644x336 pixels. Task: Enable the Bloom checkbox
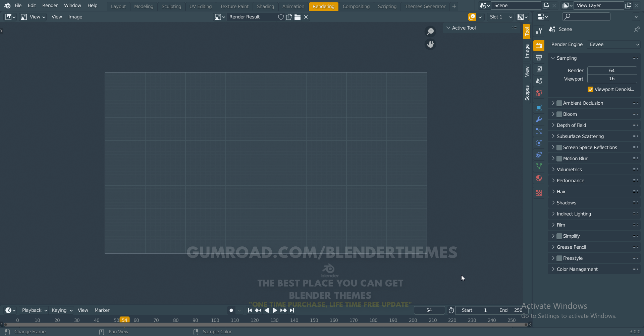(559, 114)
